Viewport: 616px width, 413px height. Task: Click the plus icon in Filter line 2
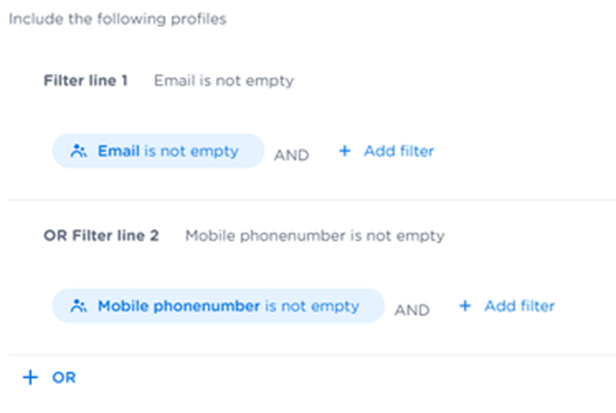tap(465, 306)
